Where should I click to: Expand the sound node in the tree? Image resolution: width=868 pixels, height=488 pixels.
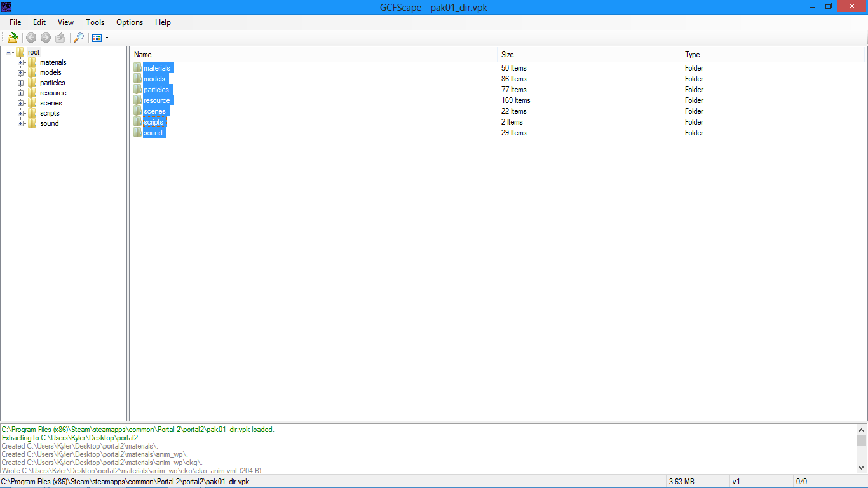click(20, 123)
